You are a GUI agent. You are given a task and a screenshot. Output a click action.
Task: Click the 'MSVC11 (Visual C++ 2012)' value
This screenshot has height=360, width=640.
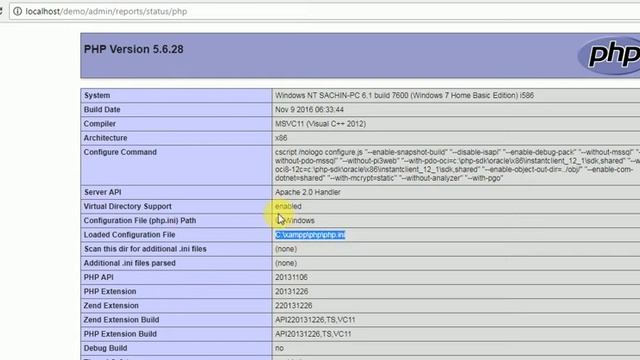pos(320,124)
